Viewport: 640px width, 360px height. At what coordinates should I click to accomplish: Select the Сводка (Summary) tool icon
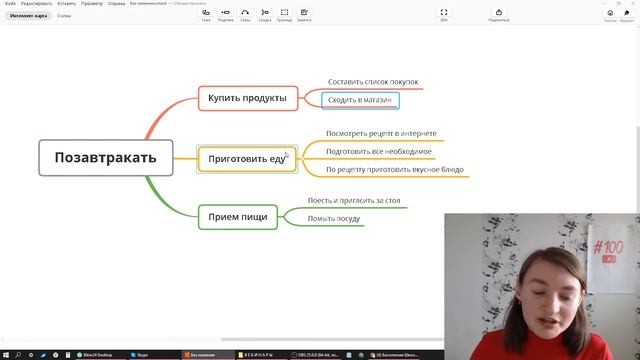(265, 12)
